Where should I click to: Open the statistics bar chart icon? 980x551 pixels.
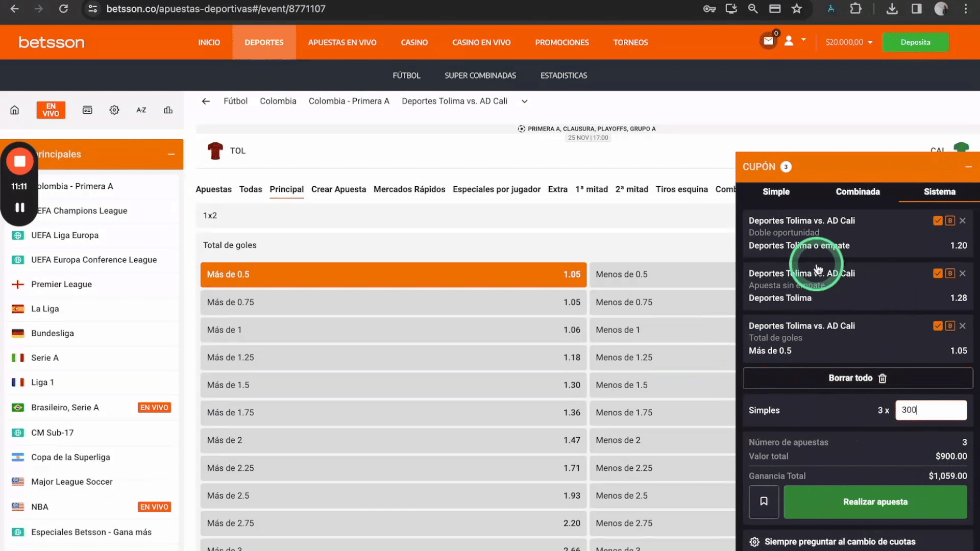tap(168, 110)
